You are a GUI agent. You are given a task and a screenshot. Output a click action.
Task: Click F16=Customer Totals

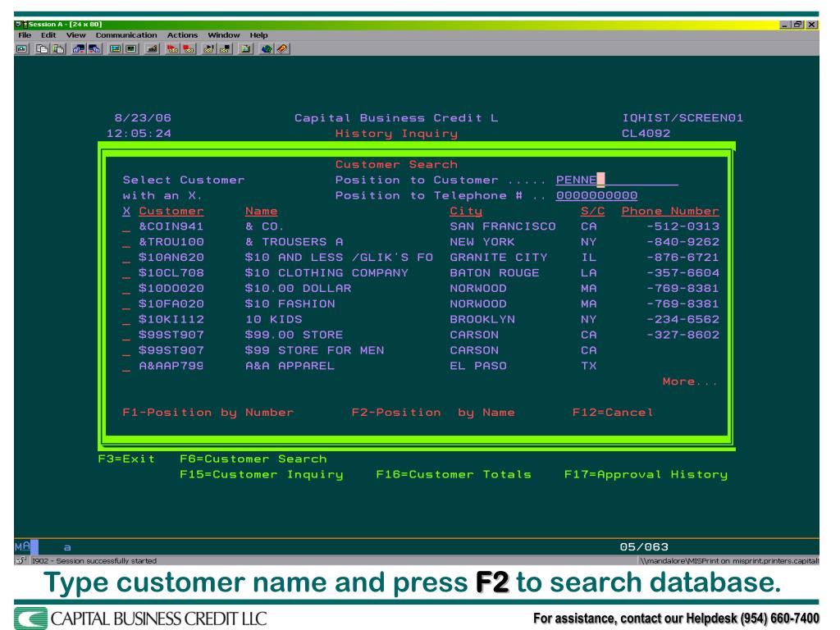click(454, 475)
